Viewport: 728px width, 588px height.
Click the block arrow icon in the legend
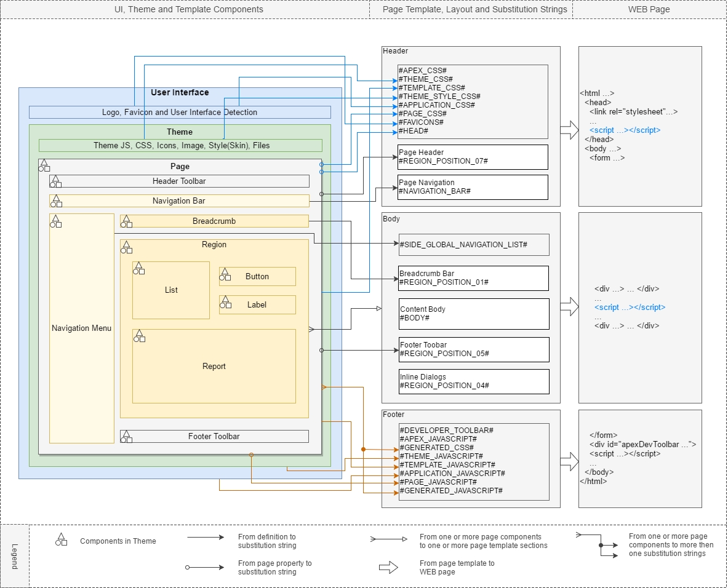[388, 567]
